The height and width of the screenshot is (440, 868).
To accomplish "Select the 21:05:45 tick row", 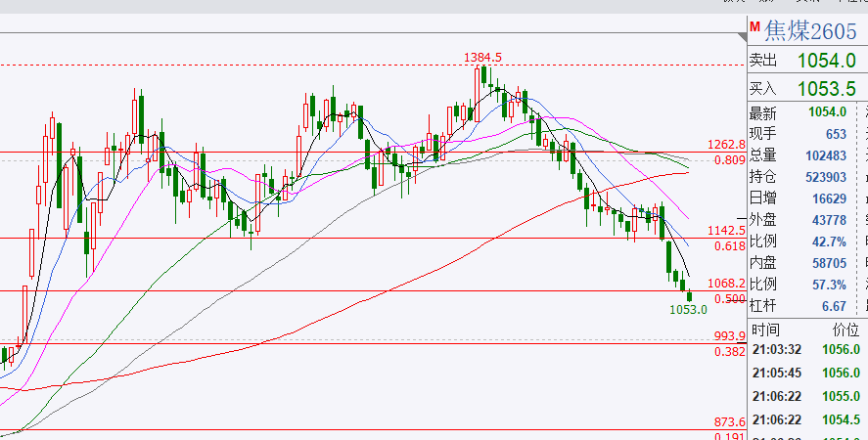I will click(x=806, y=374).
